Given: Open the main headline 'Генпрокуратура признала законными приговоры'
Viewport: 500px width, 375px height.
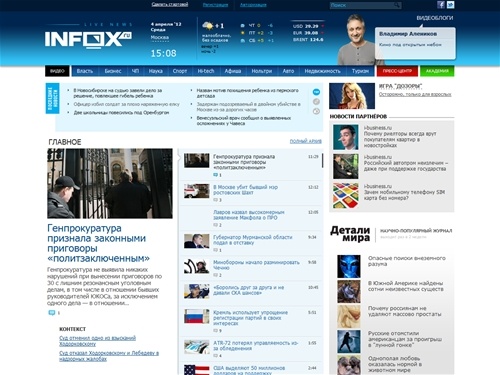Looking at the screenshot, I should pyautogui.click(x=98, y=243).
